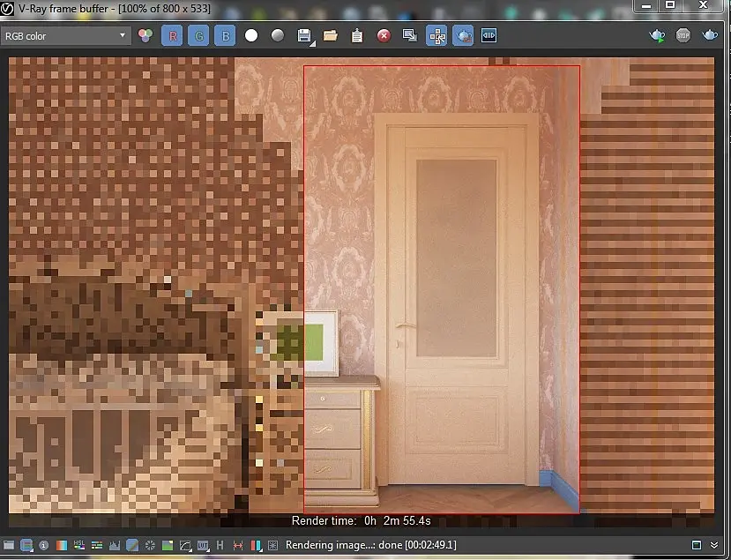Switch to alpha channel white circle
The height and width of the screenshot is (560, 731).
pyautogui.click(x=251, y=35)
